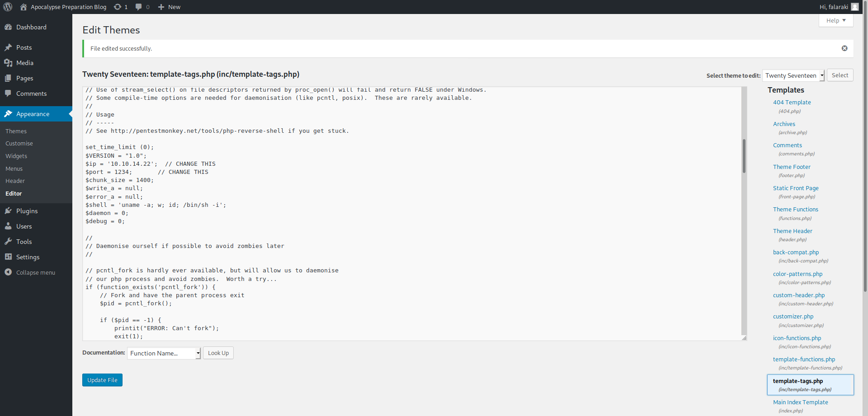Image resolution: width=868 pixels, height=416 pixels.
Task: Open the customizer.php file link
Action: coord(793,316)
